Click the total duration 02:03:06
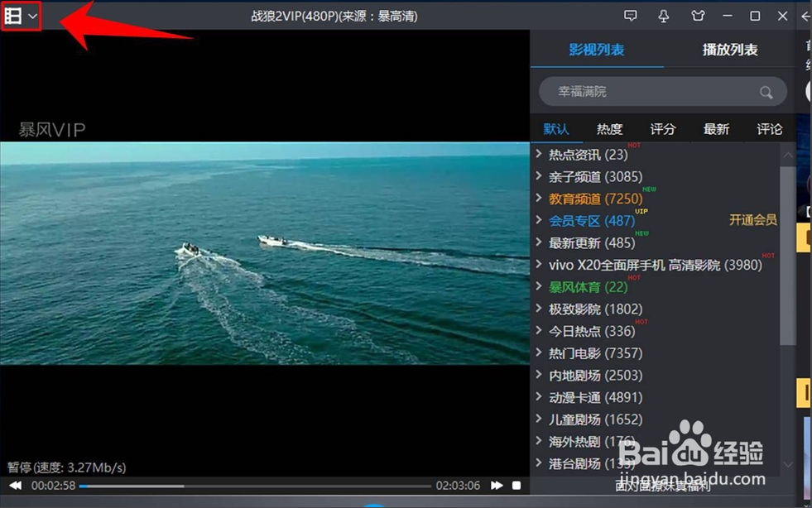The height and width of the screenshot is (508, 812). (458, 486)
